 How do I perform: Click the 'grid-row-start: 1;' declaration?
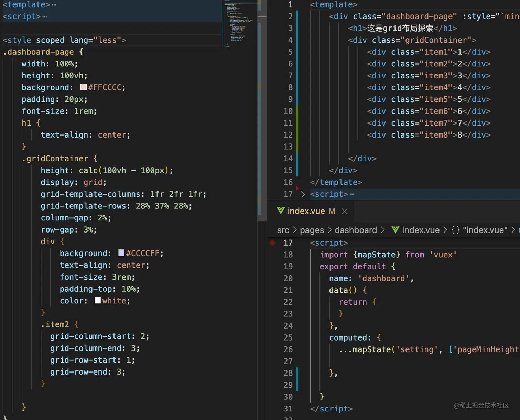pos(93,360)
